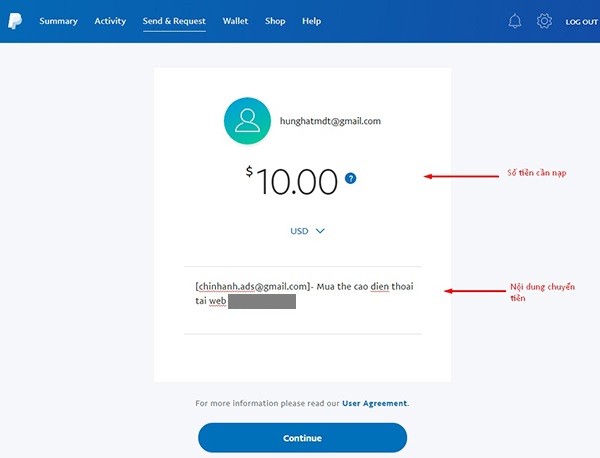Expand the USD currency dropdown

point(307,230)
